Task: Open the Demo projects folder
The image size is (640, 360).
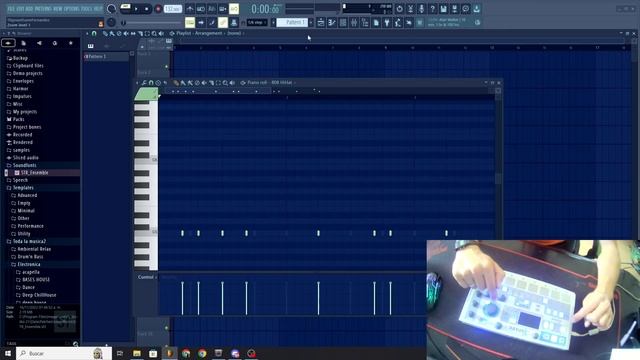Action: (27, 73)
